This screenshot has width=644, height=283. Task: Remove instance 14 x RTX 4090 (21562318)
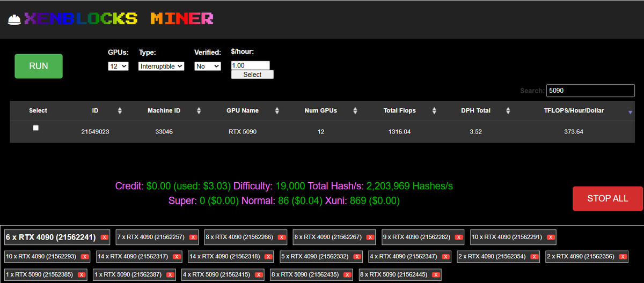[x=268, y=257]
